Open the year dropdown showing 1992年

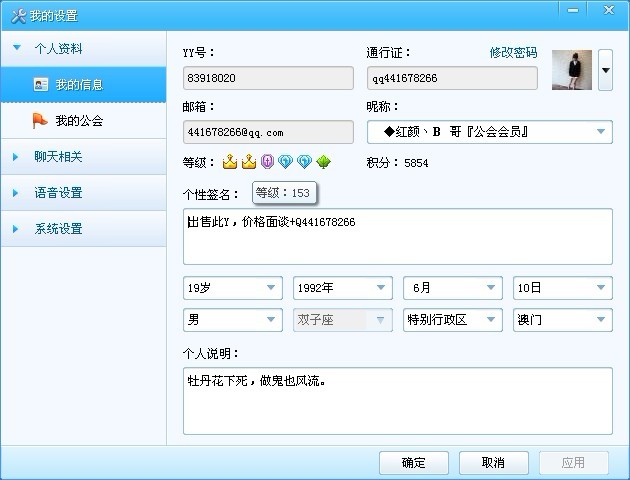(343, 288)
